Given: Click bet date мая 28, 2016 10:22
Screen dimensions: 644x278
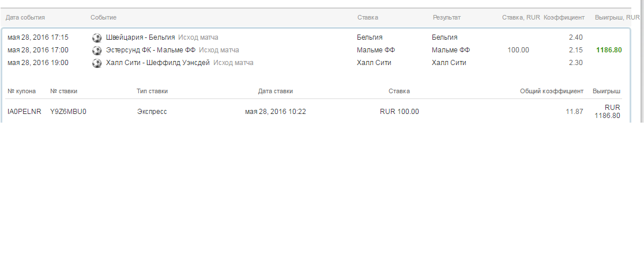Looking at the screenshot, I should tap(275, 112).
